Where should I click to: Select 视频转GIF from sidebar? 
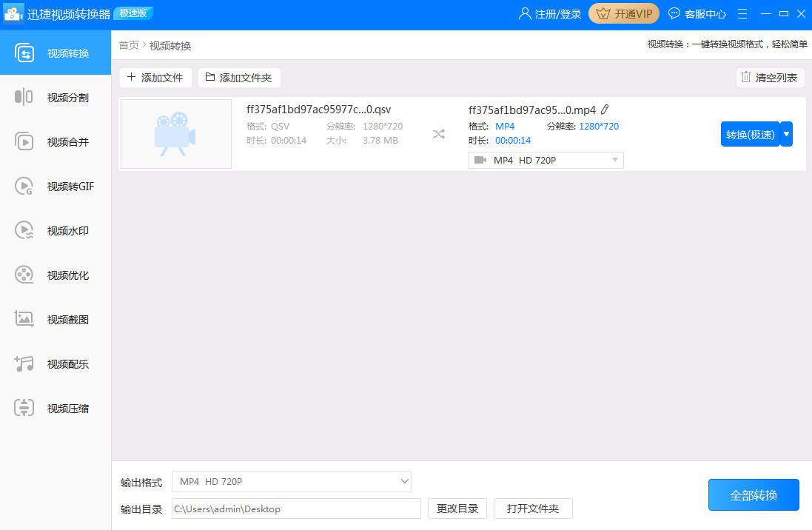coord(56,186)
